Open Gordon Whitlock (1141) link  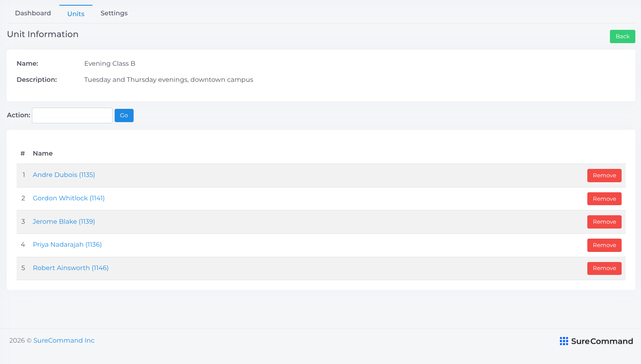69,198
